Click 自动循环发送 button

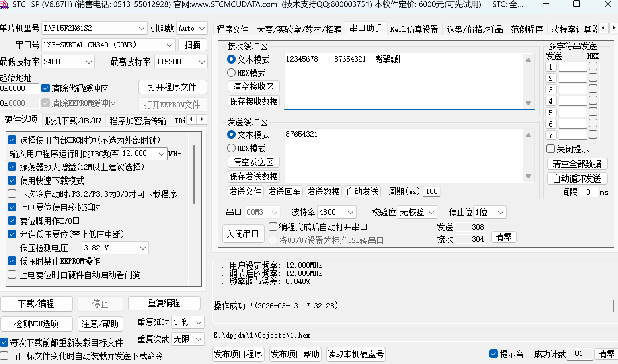(x=577, y=178)
